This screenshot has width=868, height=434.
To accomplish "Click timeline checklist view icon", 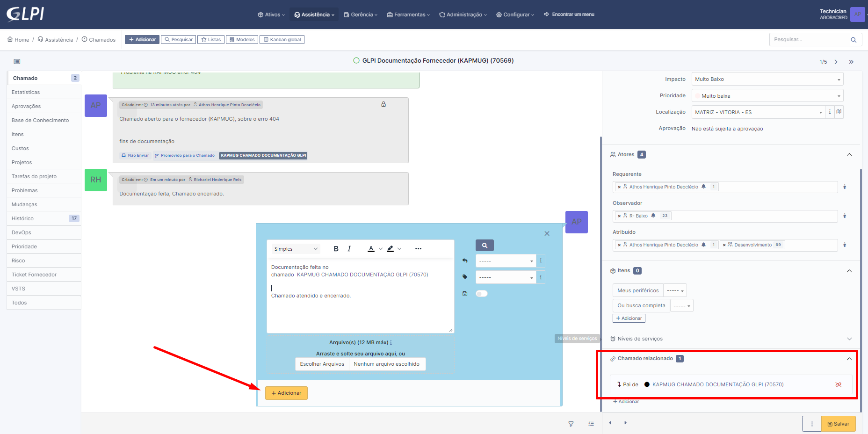I will pyautogui.click(x=591, y=424).
